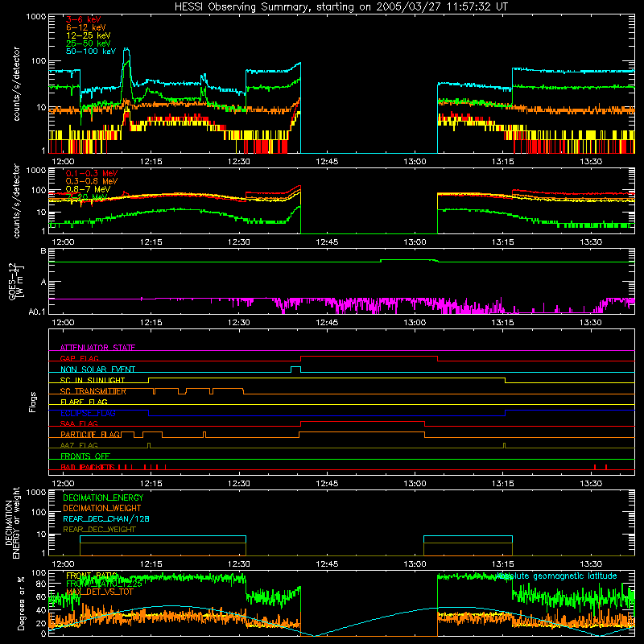Image resolution: width=644 pixels, height=644 pixels.
Task: Click the HESSI Observing Summary title text
Action: point(341,6)
